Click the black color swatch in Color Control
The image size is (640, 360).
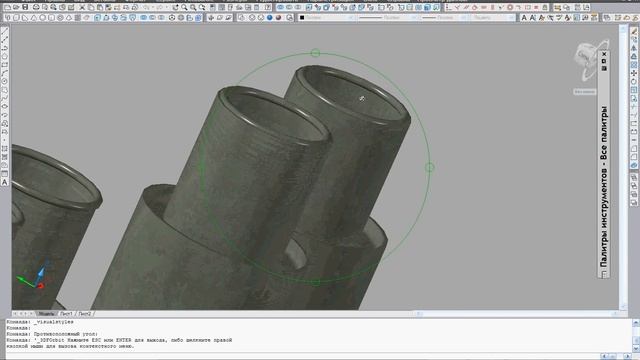coord(302,18)
